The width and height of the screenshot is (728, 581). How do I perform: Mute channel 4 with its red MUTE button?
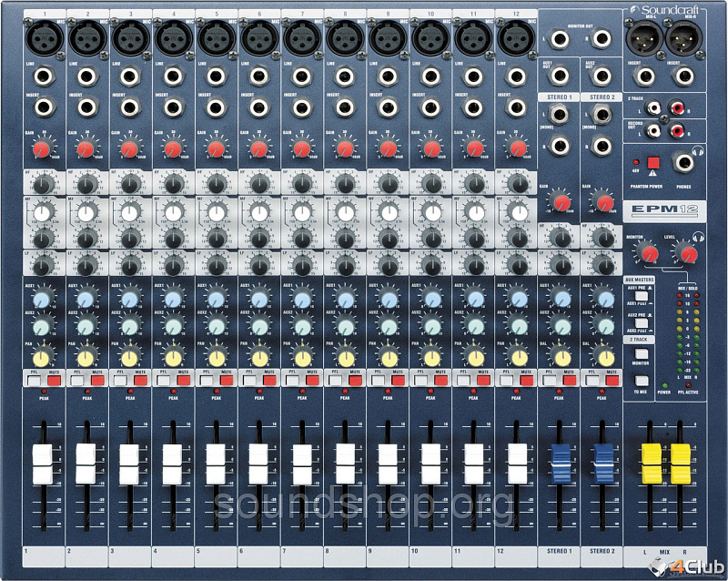183,379
